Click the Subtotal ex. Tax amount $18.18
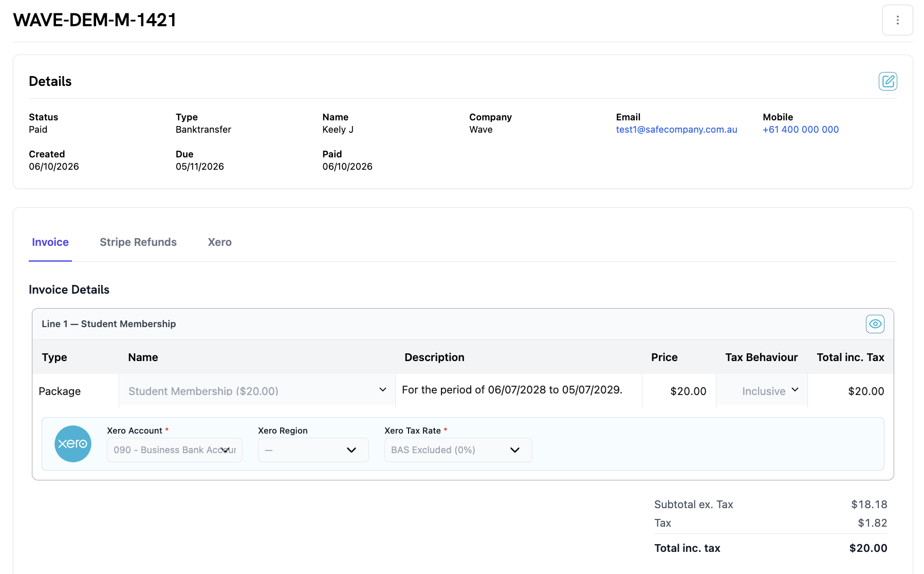Image resolution: width=924 pixels, height=574 pixels. 869,505
